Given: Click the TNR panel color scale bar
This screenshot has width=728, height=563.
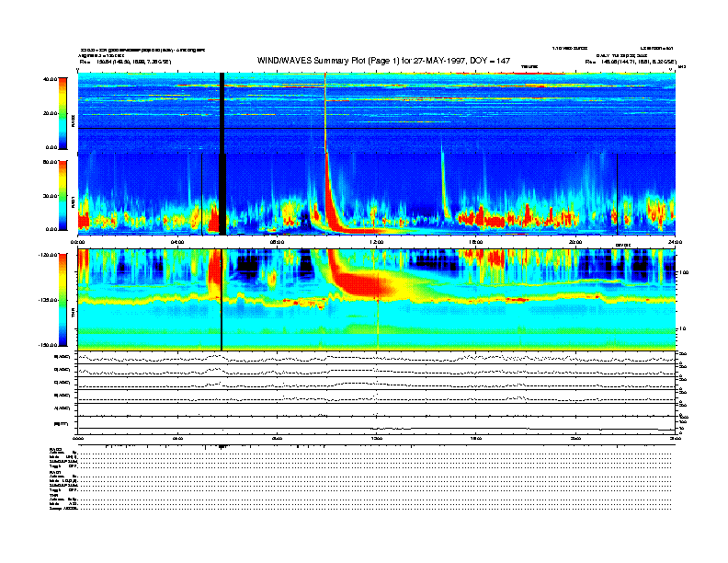Looking at the screenshot, I should click(x=63, y=300).
